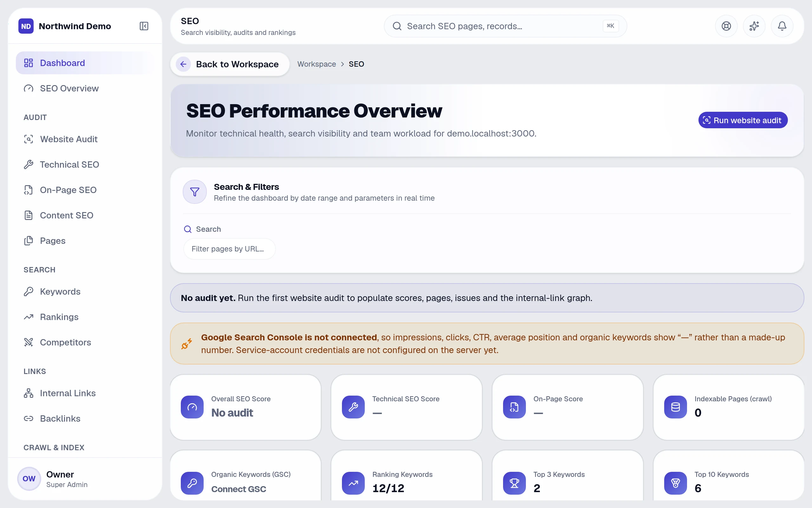View Competitors page

coord(85,342)
